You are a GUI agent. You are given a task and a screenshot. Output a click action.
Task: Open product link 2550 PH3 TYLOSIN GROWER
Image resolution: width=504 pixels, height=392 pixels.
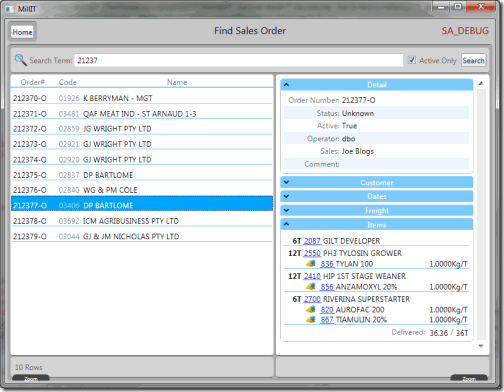coord(312,253)
